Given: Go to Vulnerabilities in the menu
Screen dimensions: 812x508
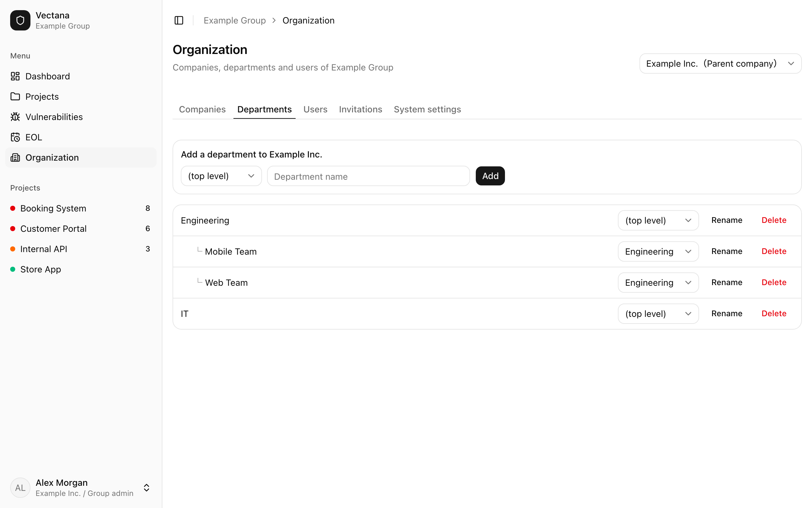Looking at the screenshot, I should click(x=81, y=117).
